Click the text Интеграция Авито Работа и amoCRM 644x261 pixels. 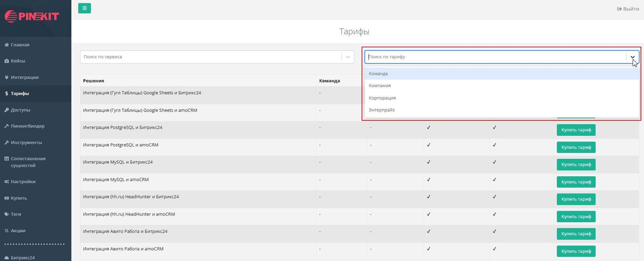(x=123, y=249)
